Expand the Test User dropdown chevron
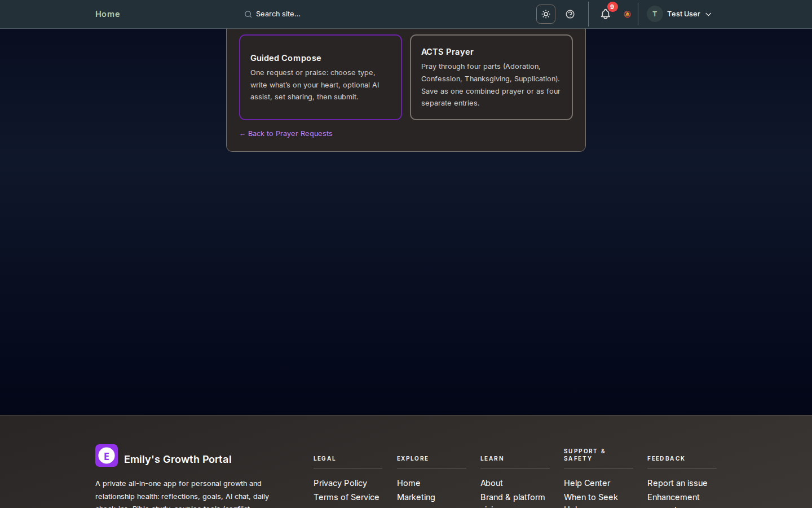The image size is (812, 508). 708,15
